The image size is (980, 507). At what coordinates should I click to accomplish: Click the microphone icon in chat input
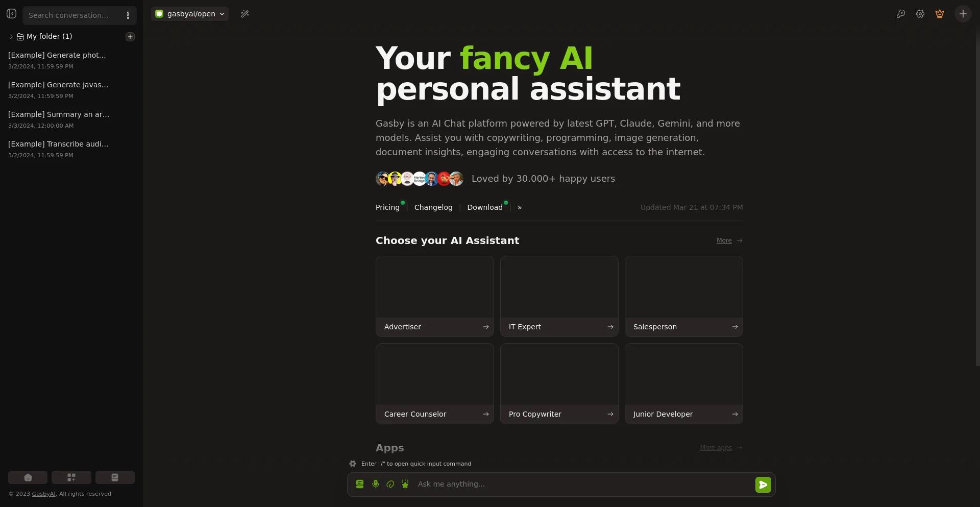point(376,484)
